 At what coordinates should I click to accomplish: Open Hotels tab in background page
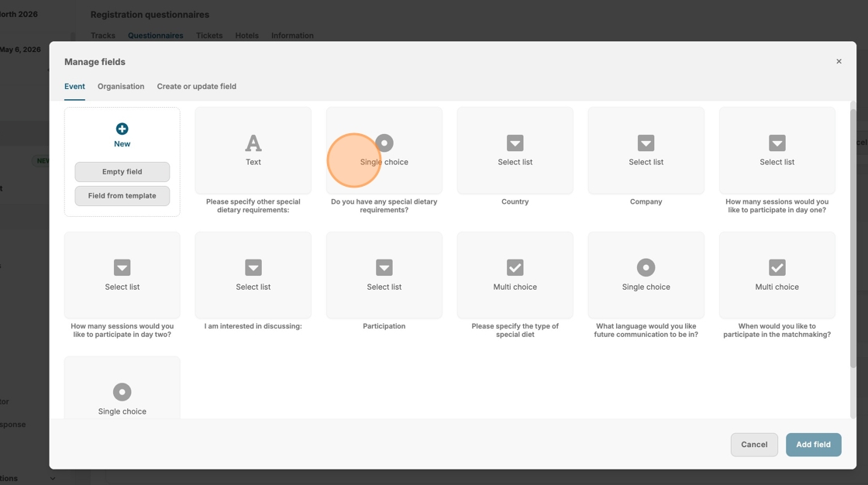(x=247, y=36)
